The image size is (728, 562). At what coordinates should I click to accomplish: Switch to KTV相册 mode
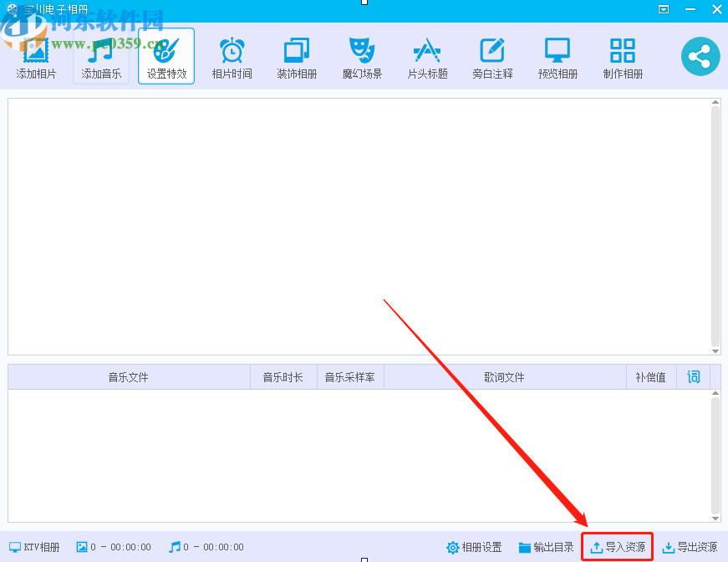coord(35,547)
